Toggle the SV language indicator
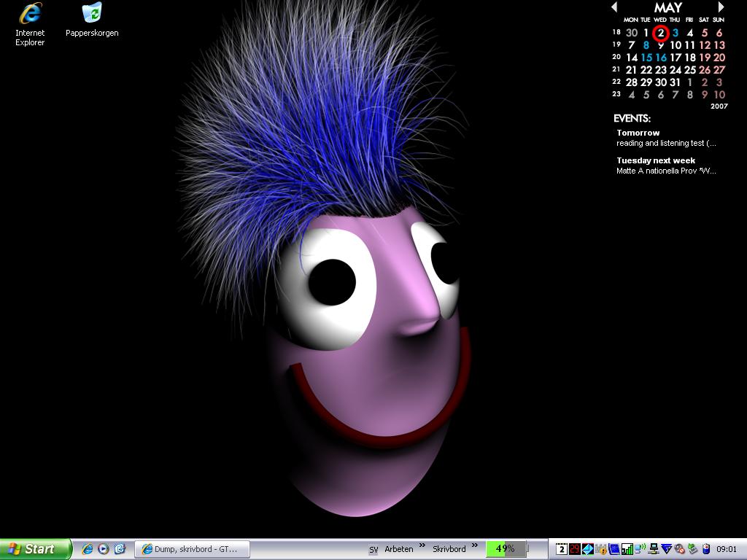Screen dimensions: 747x560 coord(373,550)
